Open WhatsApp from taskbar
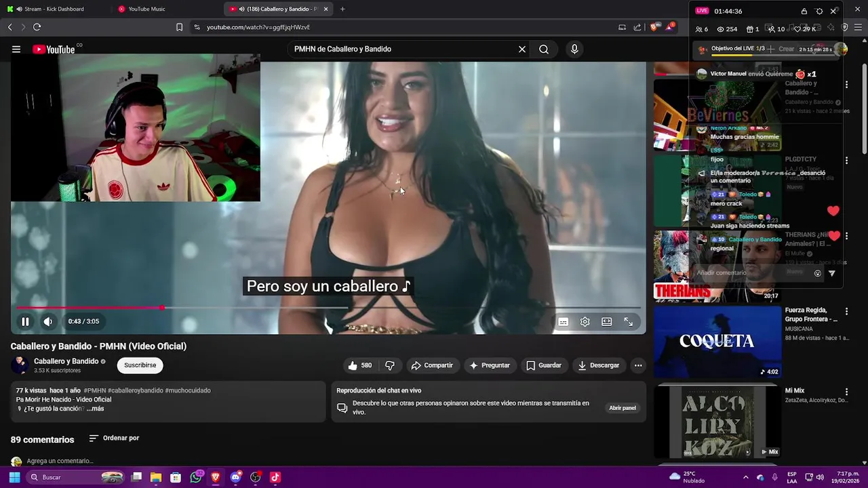 pos(196,477)
